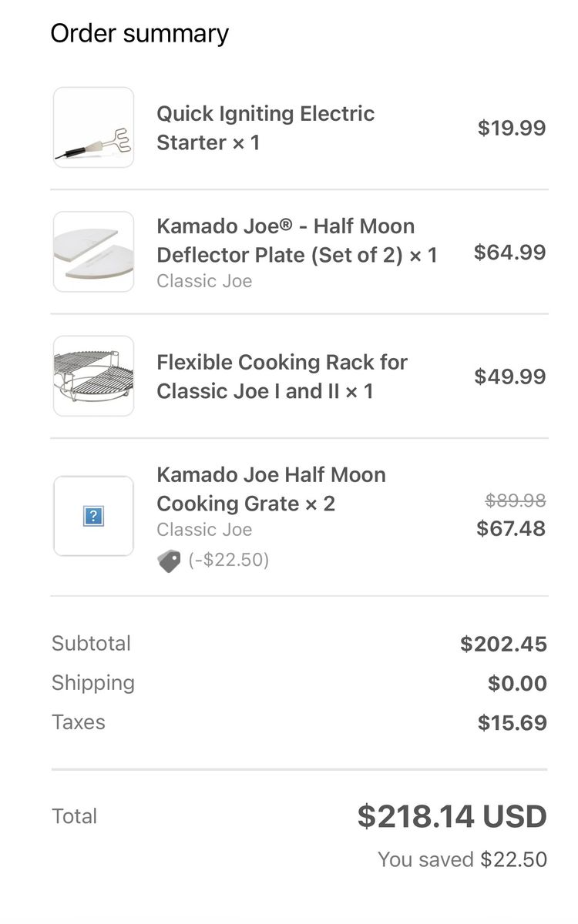This screenshot has height=924, width=578.
Task: Click the Order summary heading
Action: click(139, 34)
